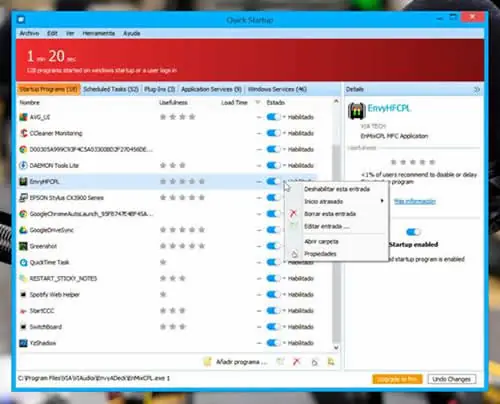Click the RESTART_STICKY_NOTES icon

tap(23, 278)
